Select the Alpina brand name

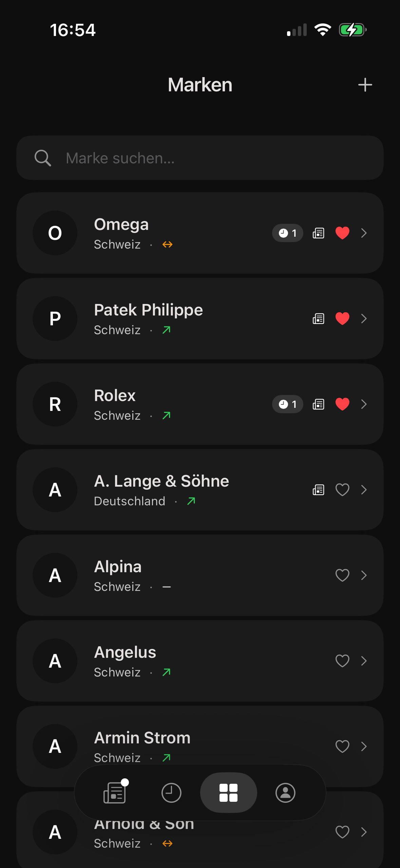point(118,566)
